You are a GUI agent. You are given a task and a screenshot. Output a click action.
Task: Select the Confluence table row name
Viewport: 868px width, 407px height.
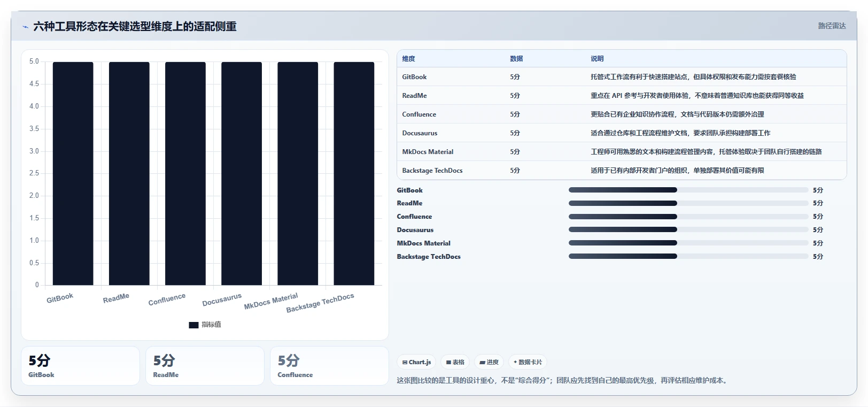point(419,114)
